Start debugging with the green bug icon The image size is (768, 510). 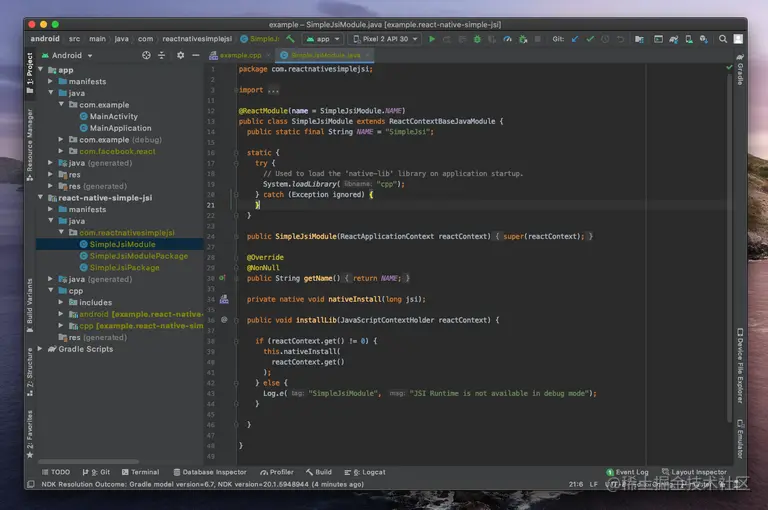point(477,39)
